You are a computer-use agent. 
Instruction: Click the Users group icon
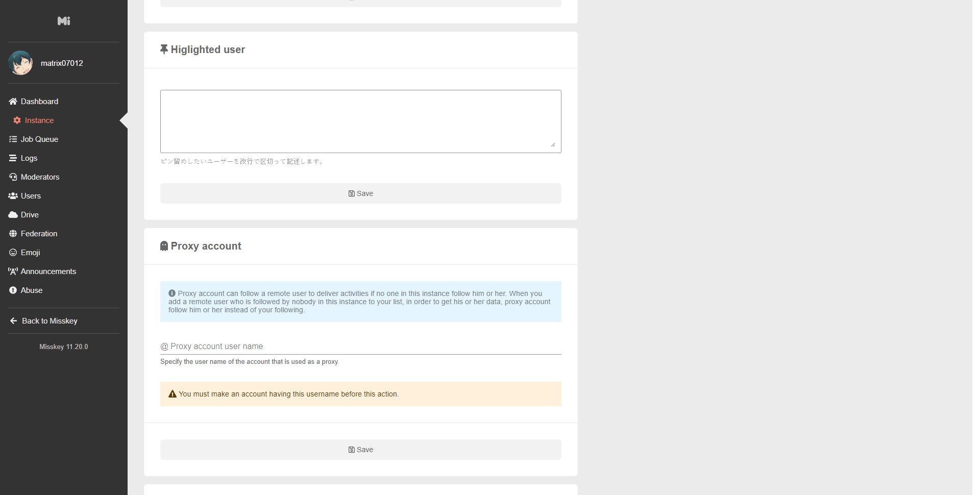(13, 196)
